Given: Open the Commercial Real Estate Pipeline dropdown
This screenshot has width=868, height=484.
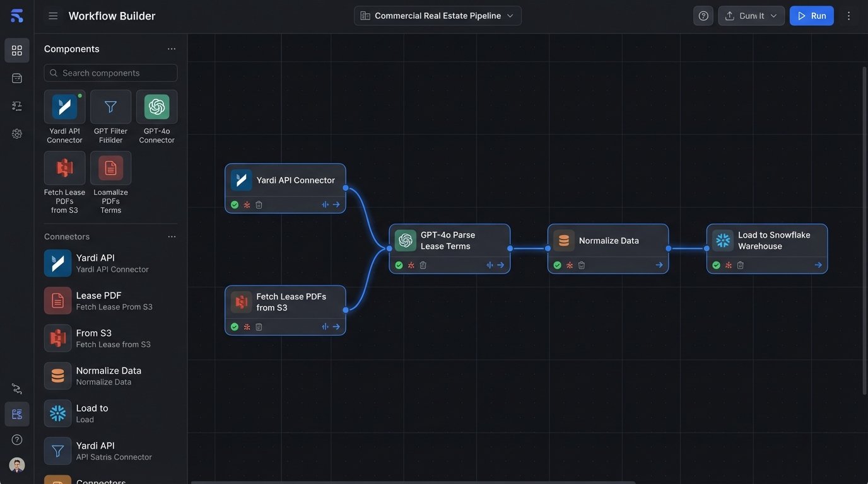Looking at the screenshot, I should point(438,16).
